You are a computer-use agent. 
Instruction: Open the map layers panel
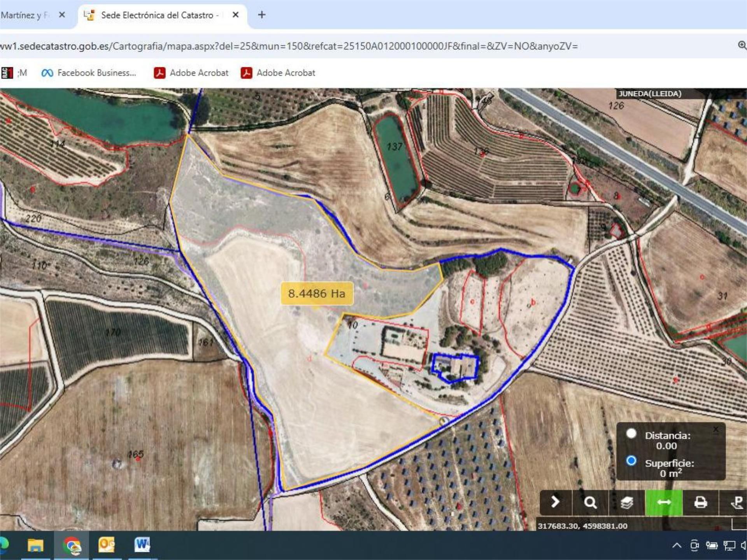pos(627,502)
